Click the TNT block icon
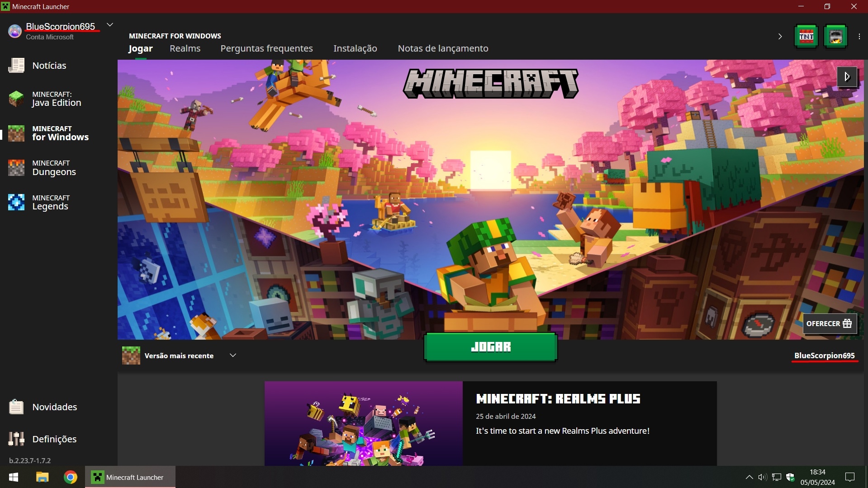Image resolution: width=868 pixels, height=488 pixels. click(x=806, y=37)
